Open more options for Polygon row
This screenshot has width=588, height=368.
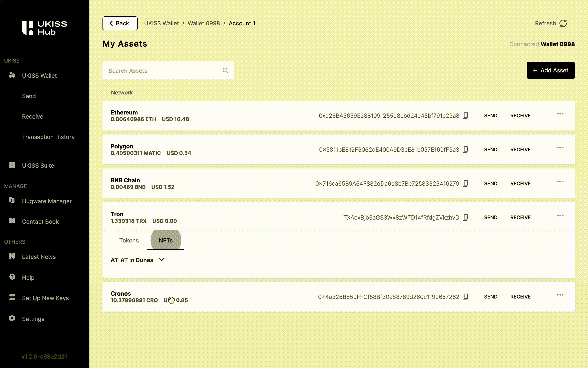point(560,147)
